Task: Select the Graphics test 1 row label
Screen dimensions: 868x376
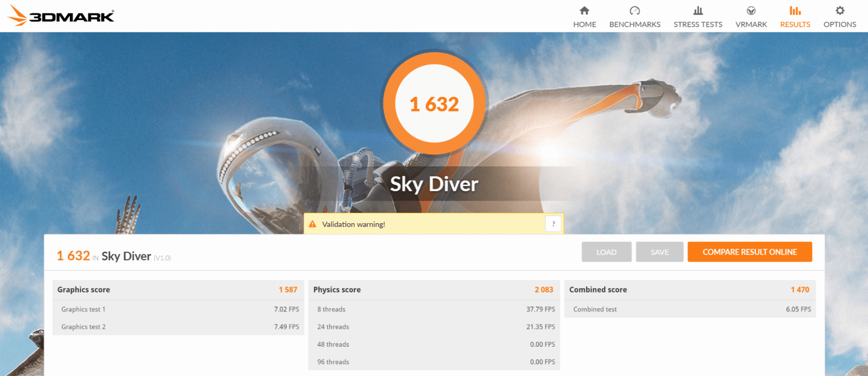Action: pyautogui.click(x=84, y=309)
